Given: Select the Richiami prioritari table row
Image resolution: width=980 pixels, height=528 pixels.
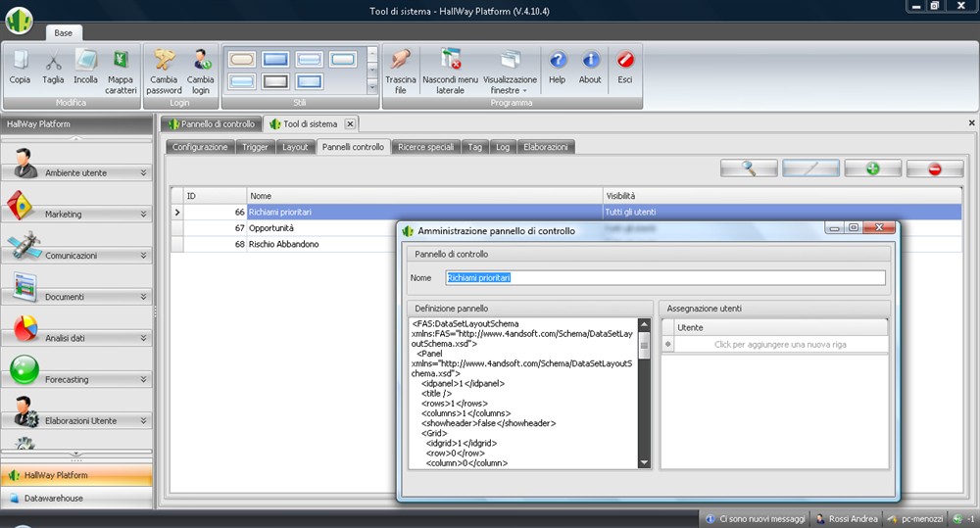Looking at the screenshot, I should (x=566, y=212).
